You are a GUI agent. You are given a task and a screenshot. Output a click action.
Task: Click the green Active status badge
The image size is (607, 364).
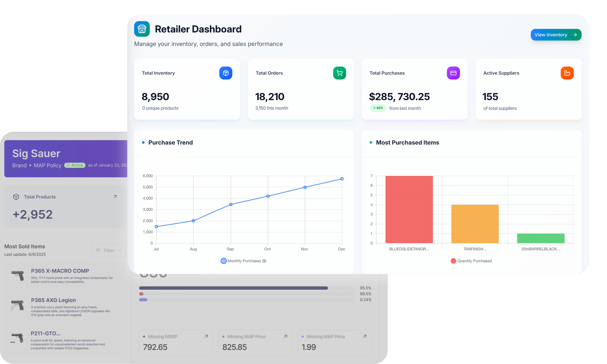[x=75, y=165]
